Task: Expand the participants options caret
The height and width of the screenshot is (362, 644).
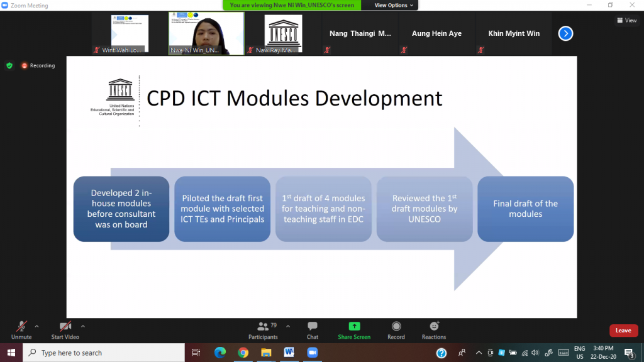Action: (x=288, y=326)
